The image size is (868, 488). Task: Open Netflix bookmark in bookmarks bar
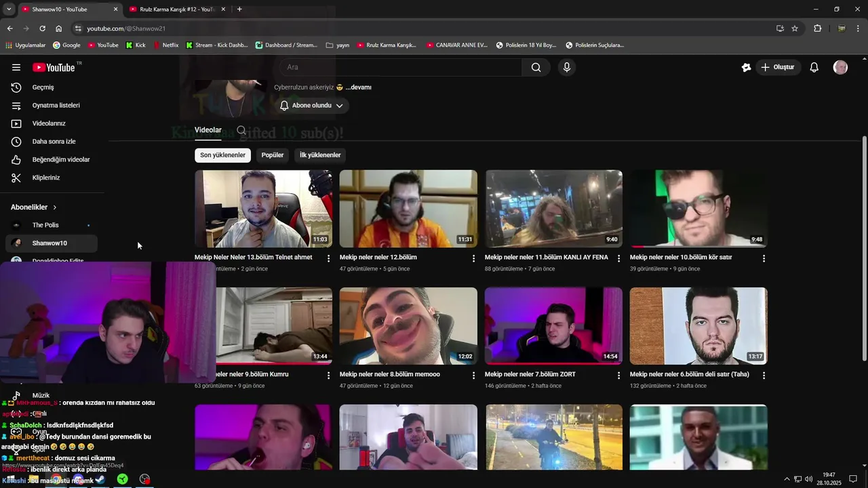[165, 45]
